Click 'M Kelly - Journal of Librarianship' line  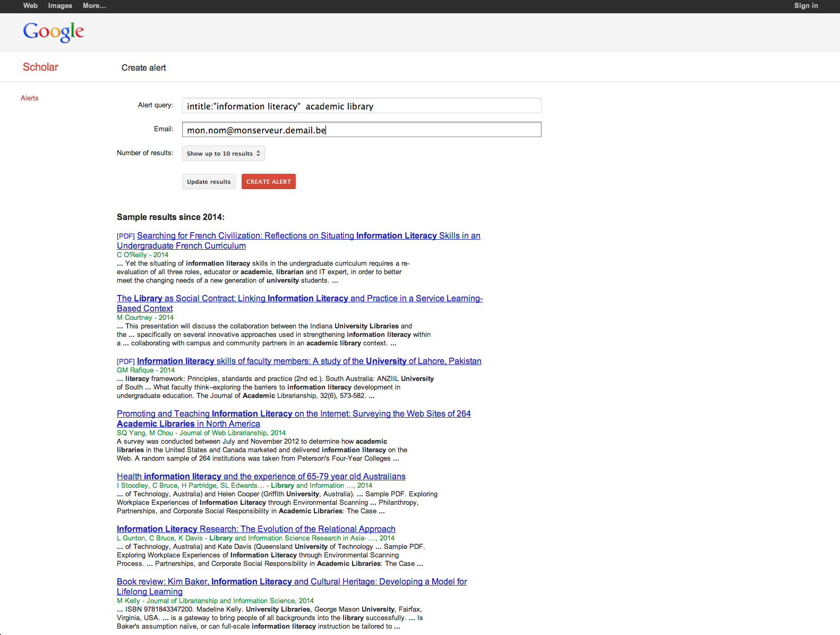(215, 601)
